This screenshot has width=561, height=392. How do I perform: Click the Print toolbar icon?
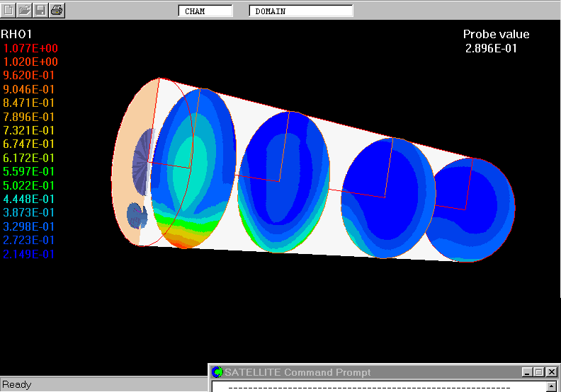tap(57, 10)
